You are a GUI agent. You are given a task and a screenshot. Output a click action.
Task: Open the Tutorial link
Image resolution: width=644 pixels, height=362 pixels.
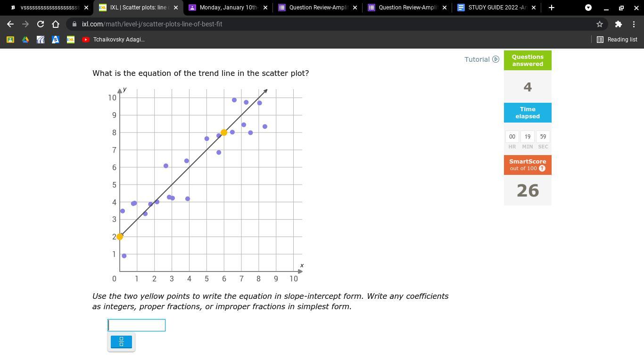pyautogui.click(x=481, y=59)
